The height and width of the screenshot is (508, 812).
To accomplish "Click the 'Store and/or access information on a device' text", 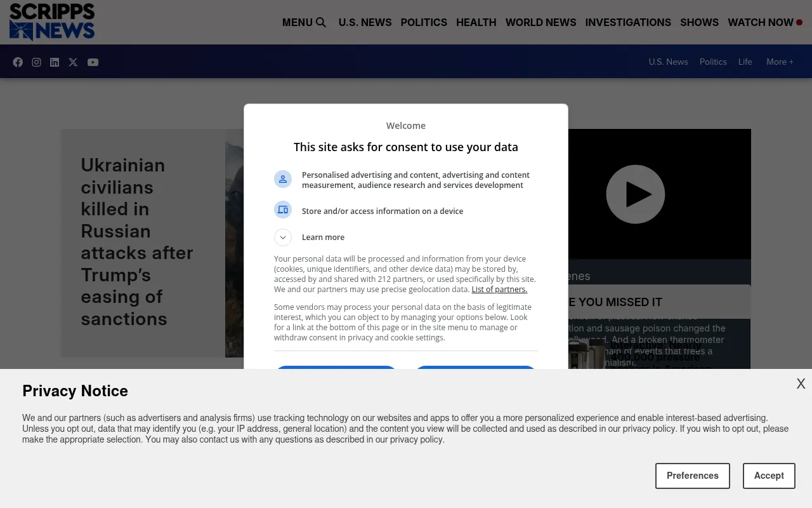I will coord(383,211).
